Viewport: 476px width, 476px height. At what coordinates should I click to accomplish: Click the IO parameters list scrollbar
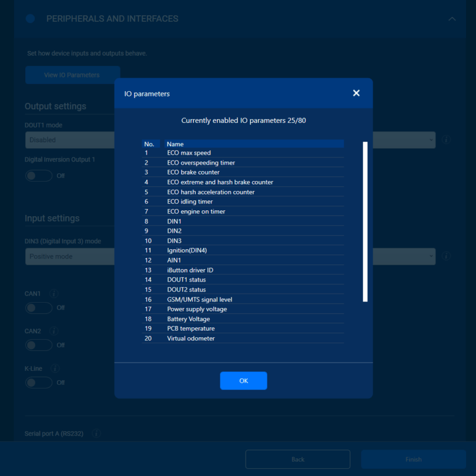[x=365, y=222]
